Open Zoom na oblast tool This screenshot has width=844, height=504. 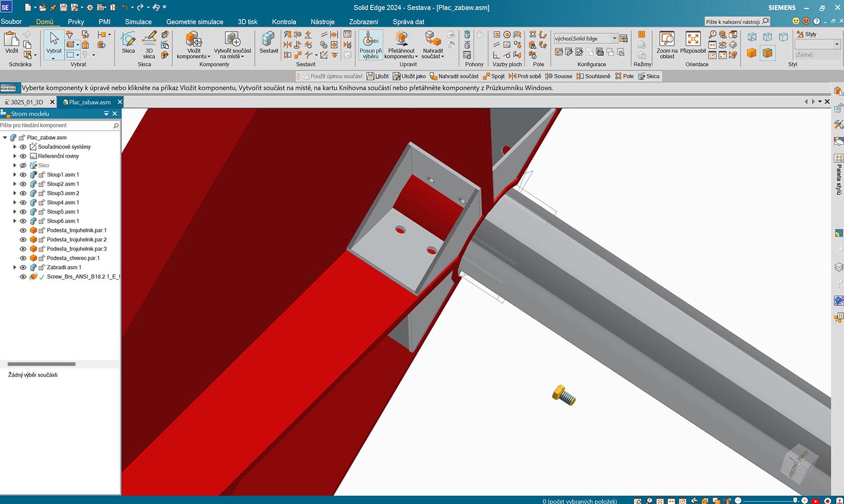667,45
